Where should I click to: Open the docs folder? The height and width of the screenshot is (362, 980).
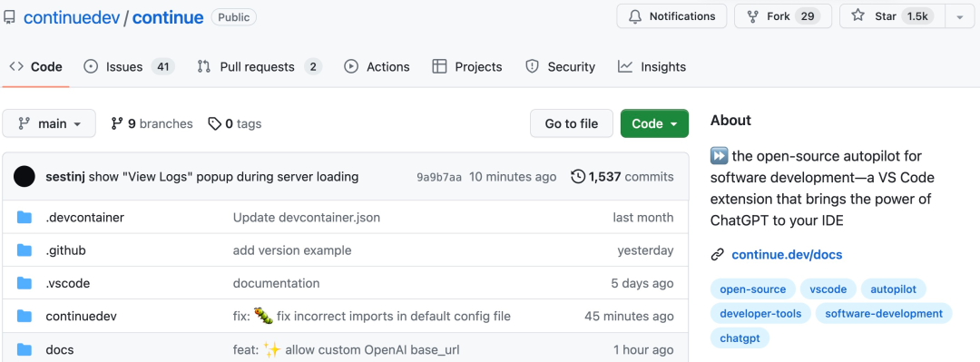[59, 349]
